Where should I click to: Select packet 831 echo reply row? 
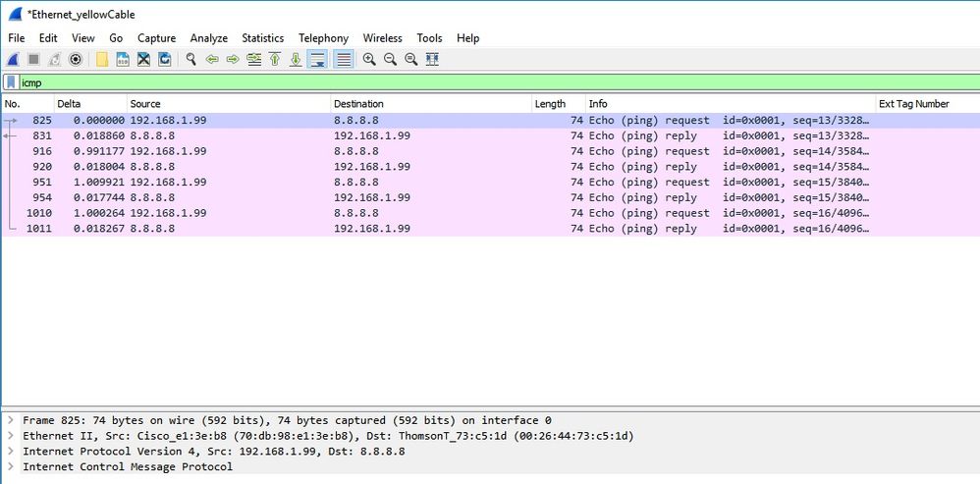(x=491, y=135)
